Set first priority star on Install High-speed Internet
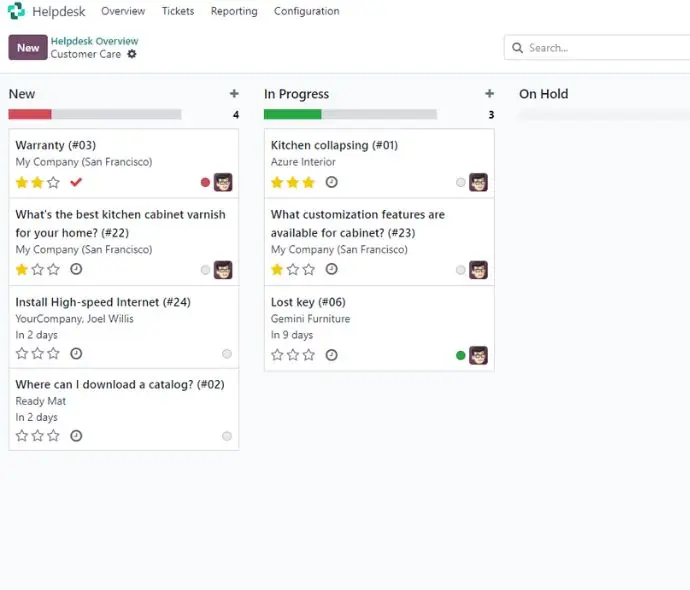Screen dimensions: 690x590 point(22,353)
